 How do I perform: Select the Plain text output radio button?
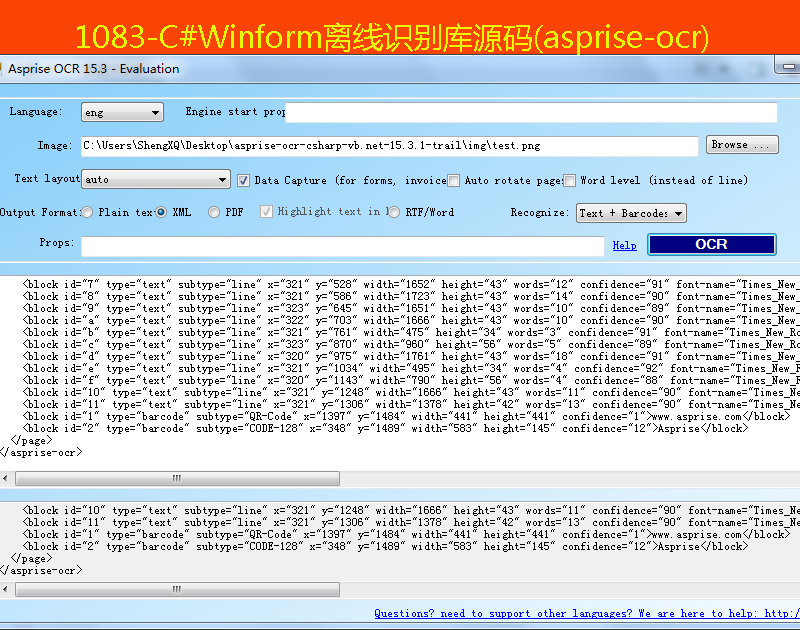click(x=87, y=212)
